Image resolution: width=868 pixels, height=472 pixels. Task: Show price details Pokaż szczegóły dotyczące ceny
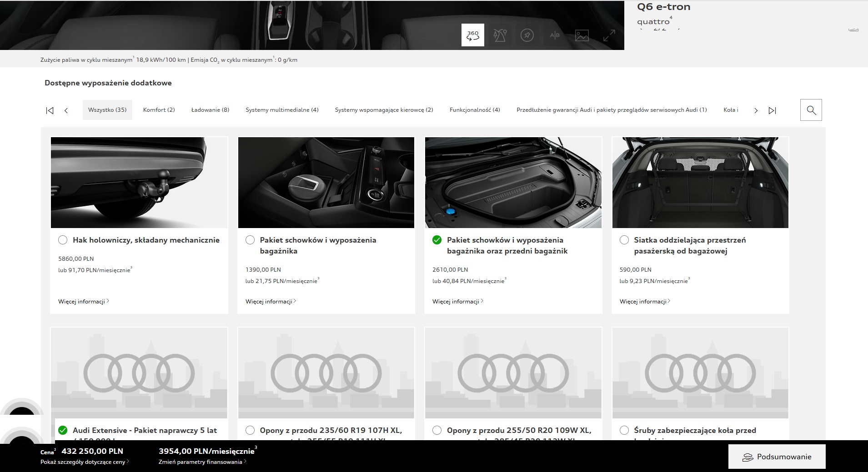(x=85, y=462)
